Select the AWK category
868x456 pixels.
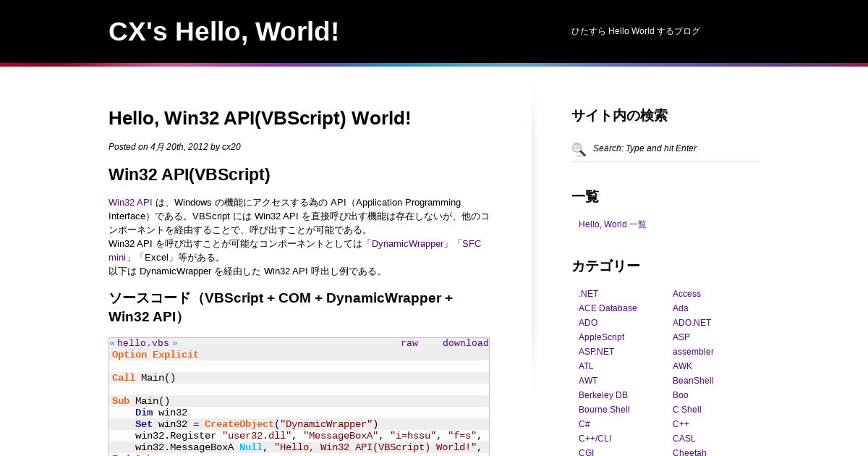coord(682,366)
